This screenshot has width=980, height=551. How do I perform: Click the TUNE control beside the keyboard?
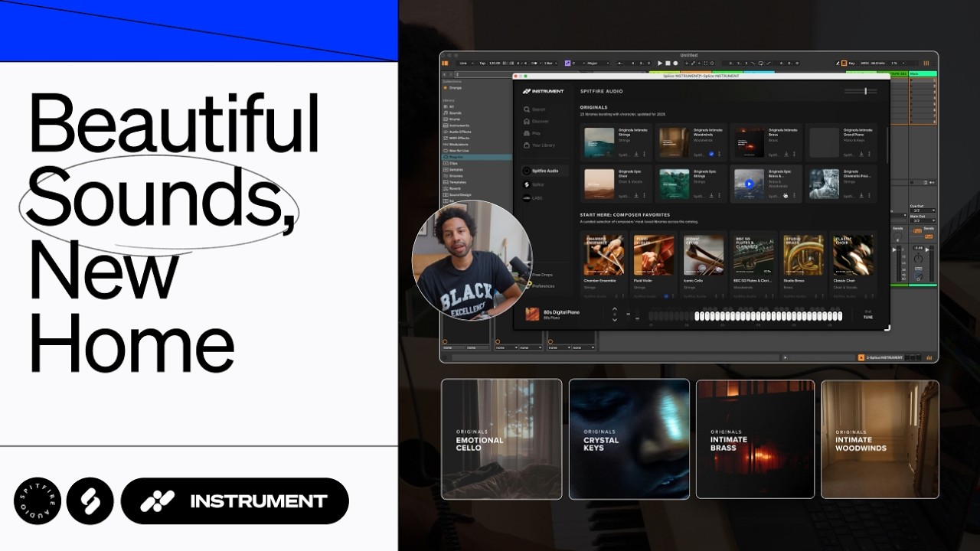pyautogui.click(x=868, y=315)
